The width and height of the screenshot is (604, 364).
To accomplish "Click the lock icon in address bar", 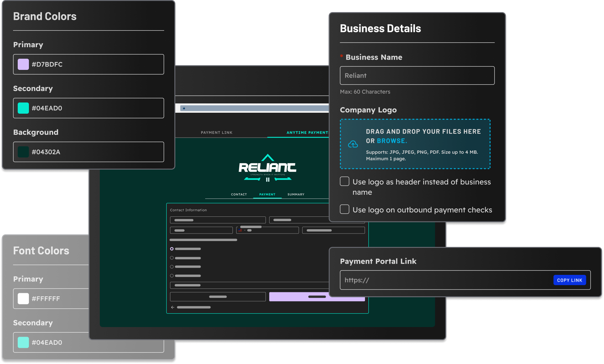I will point(184,108).
